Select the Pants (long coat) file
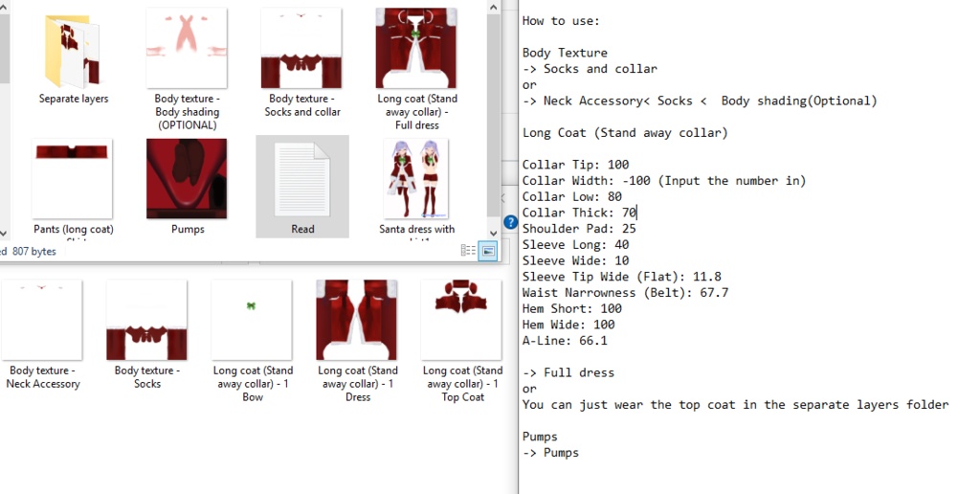This screenshot has height=494, width=980. (73, 188)
